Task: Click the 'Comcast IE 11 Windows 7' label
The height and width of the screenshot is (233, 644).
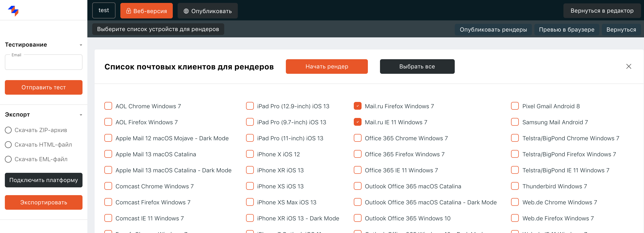Action: (x=149, y=218)
